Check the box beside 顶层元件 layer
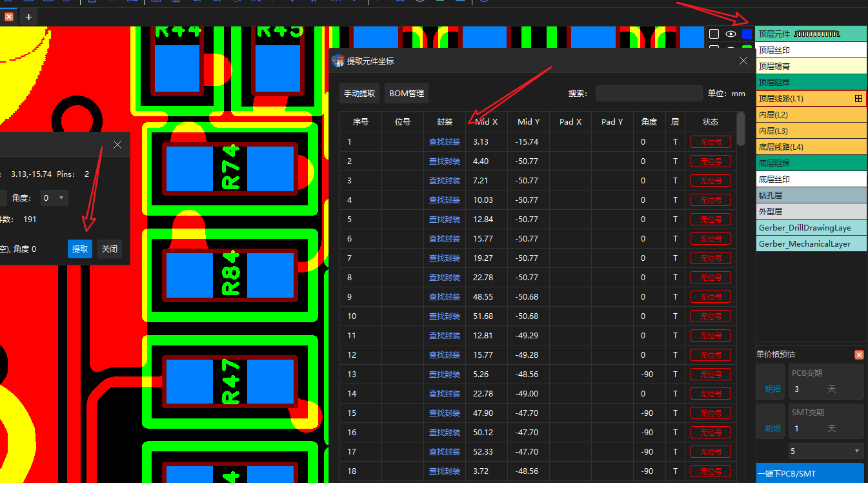Viewport: 868px width, 483px height. (x=714, y=34)
